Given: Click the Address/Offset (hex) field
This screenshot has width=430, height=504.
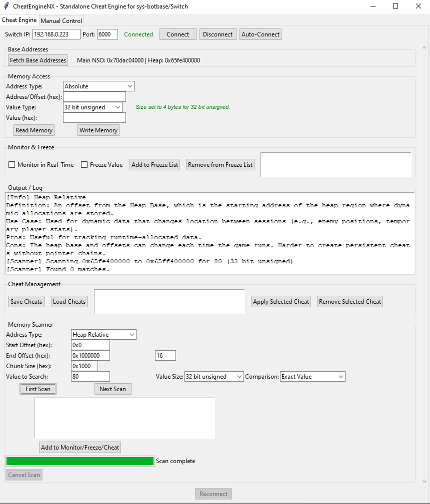Looking at the screenshot, I should pyautogui.click(x=94, y=97).
